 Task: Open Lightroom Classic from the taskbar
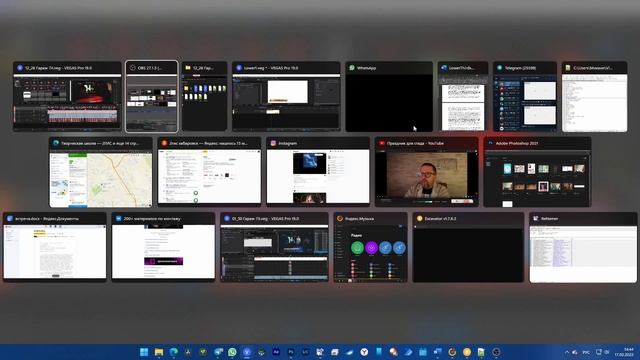(x=306, y=352)
